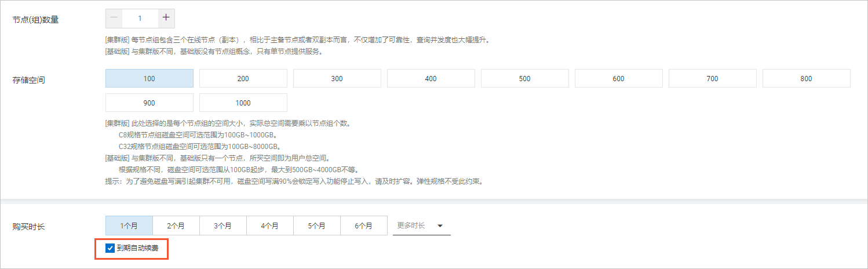Decrease node group count with minus button
868x269 pixels.
pos(114,18)
